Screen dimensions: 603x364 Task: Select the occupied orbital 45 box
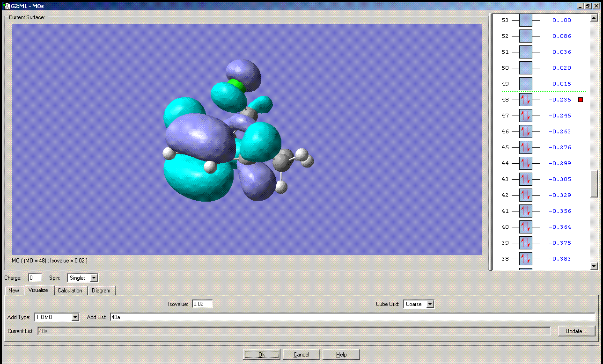526,147
